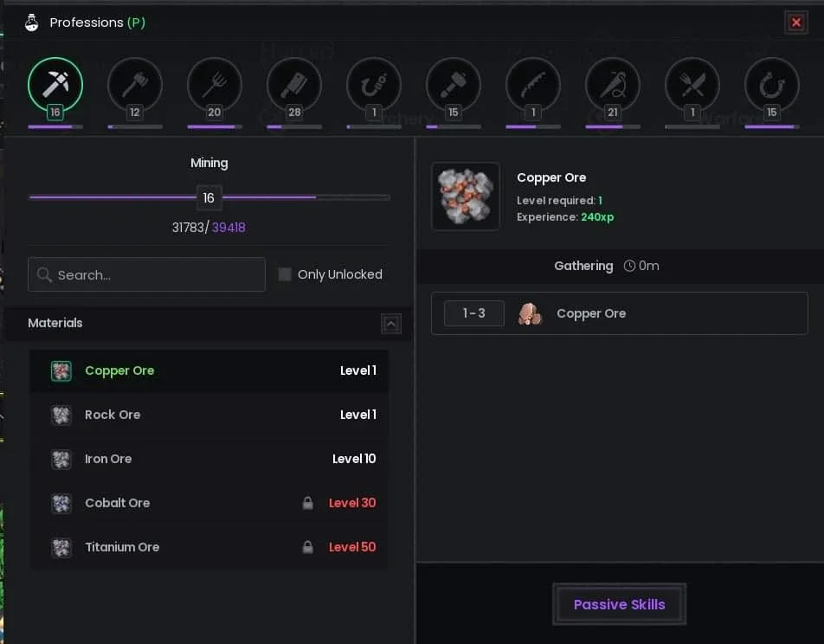Collapse the Materials section

coord(391,324)
